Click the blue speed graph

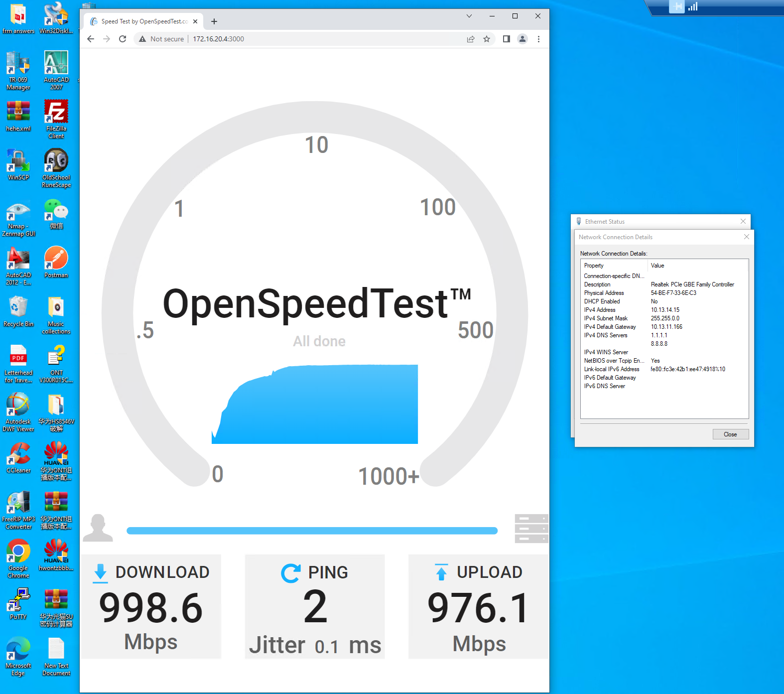pyautogui.click(x=315, y=404)
